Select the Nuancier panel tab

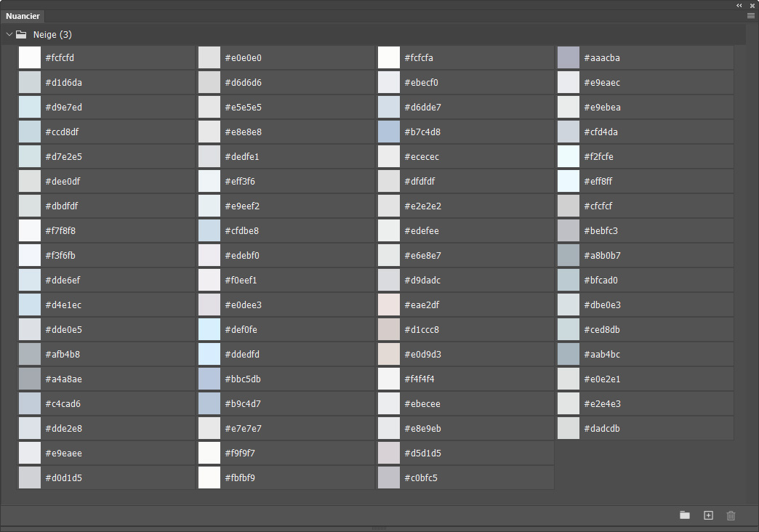point(23,16)
